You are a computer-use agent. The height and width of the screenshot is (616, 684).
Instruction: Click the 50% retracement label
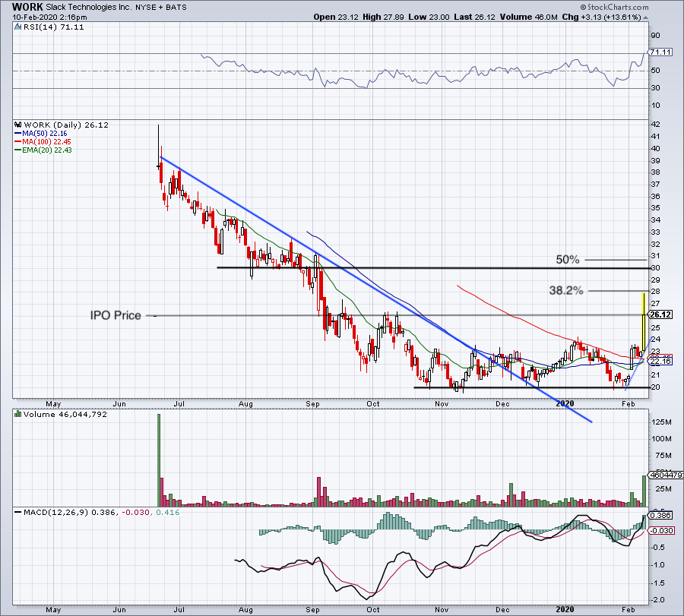(568, 260)
